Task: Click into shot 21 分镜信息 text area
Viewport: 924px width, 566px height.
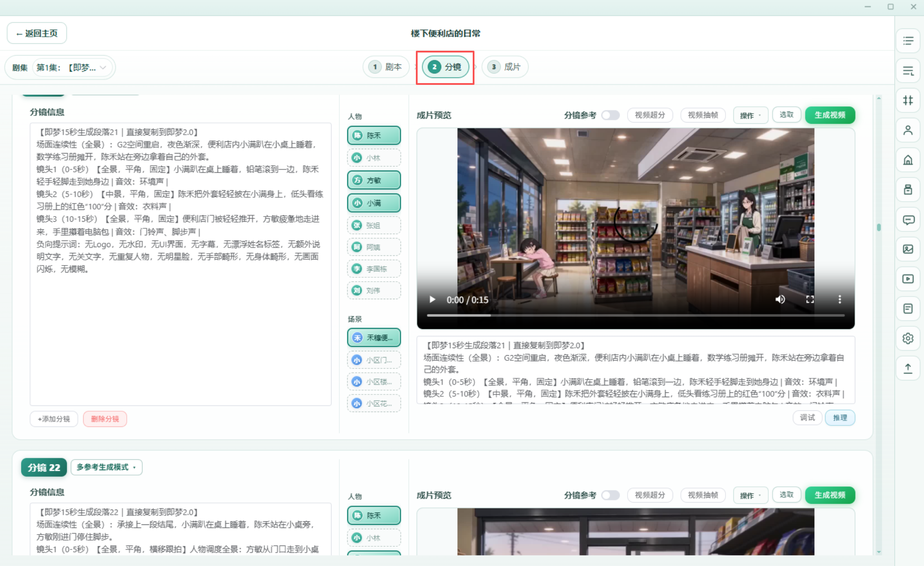Action: click(x=181, y=264)
